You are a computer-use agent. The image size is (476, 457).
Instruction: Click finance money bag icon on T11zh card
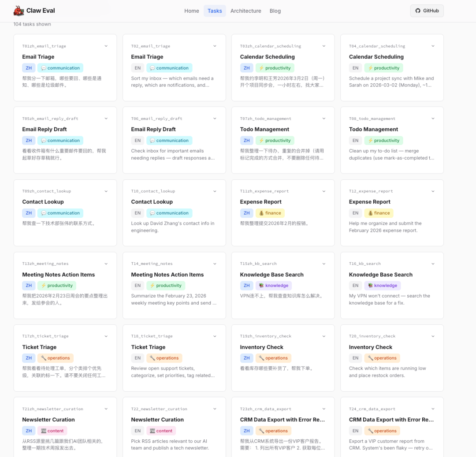(261, 213)
